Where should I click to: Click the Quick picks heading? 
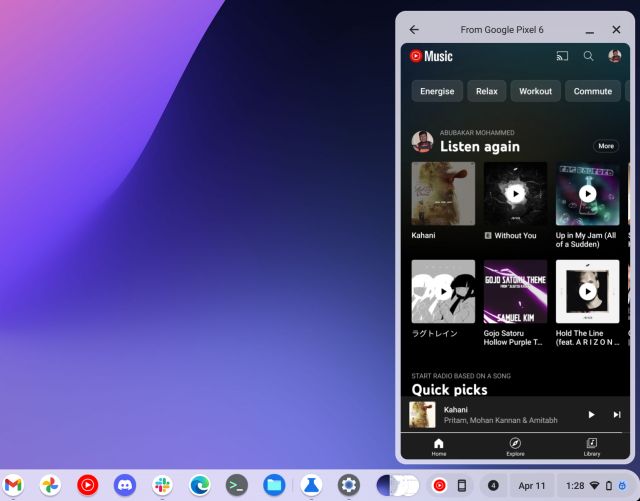[x=449, y=390]
